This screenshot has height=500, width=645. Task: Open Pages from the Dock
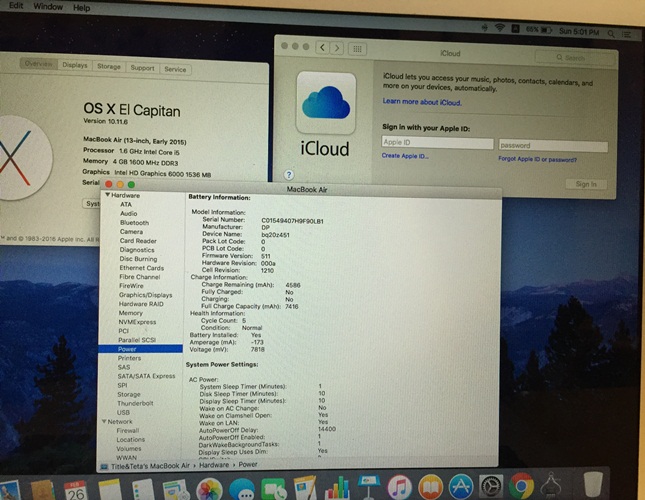305,488
